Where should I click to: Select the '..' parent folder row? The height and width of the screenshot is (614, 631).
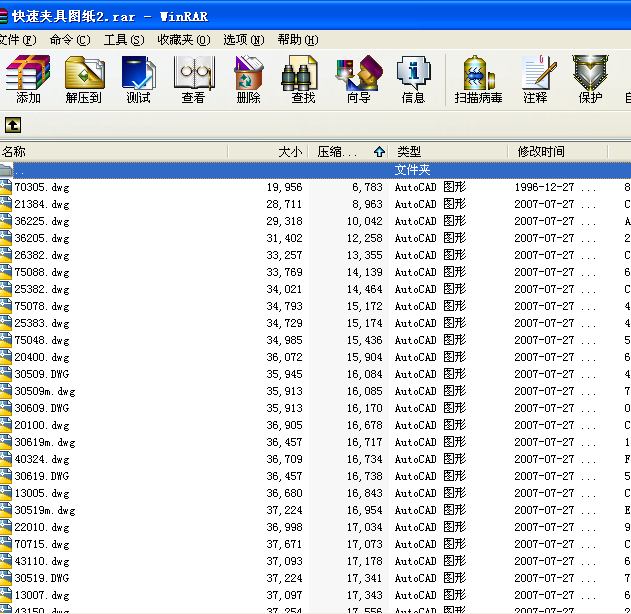point(316,170)
